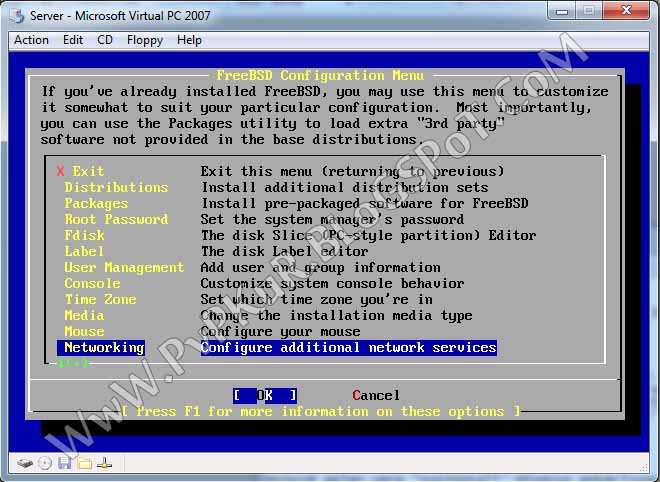The image size is (660, 482).
Task: Choose the highlighted Networking entry
Action: coord(101,348)
